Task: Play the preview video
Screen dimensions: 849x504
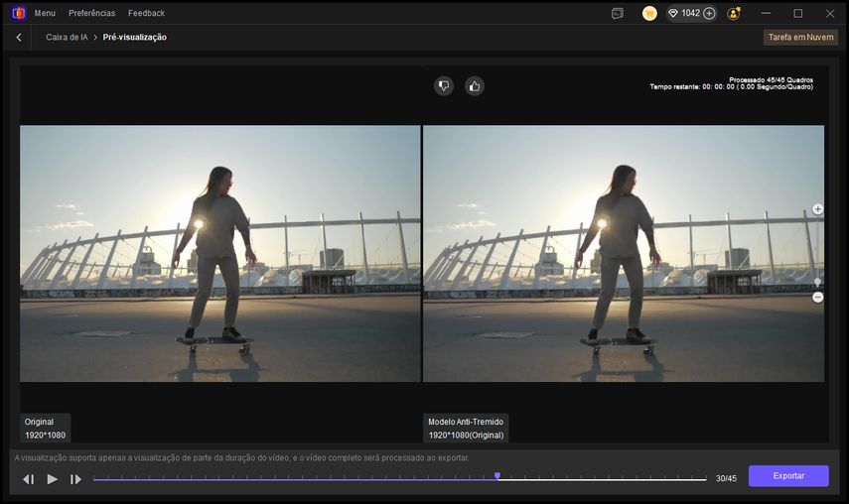Action: tap(52, 479)
